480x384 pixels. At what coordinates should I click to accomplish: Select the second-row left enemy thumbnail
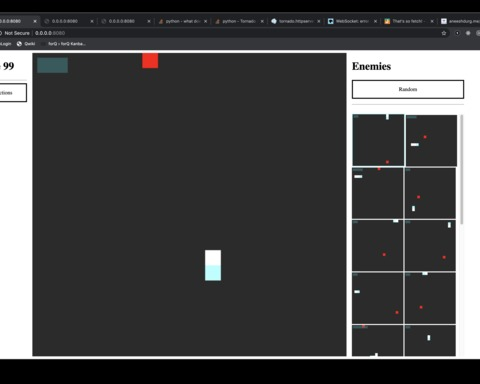click(377, 193)
